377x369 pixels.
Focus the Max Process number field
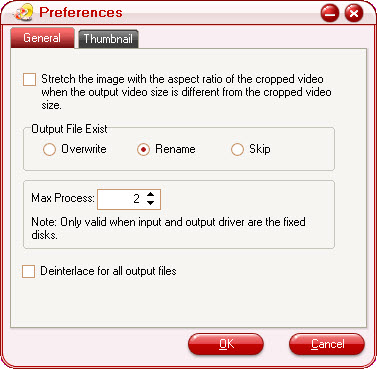pos(129,199)
